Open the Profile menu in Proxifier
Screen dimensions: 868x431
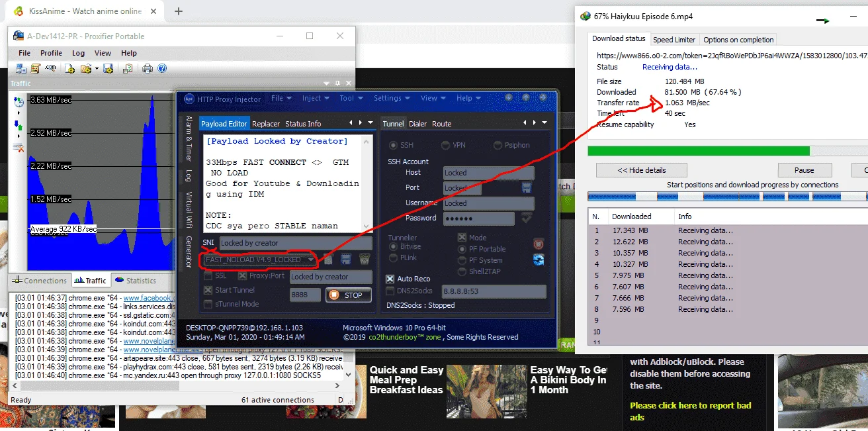pos(51,53)
